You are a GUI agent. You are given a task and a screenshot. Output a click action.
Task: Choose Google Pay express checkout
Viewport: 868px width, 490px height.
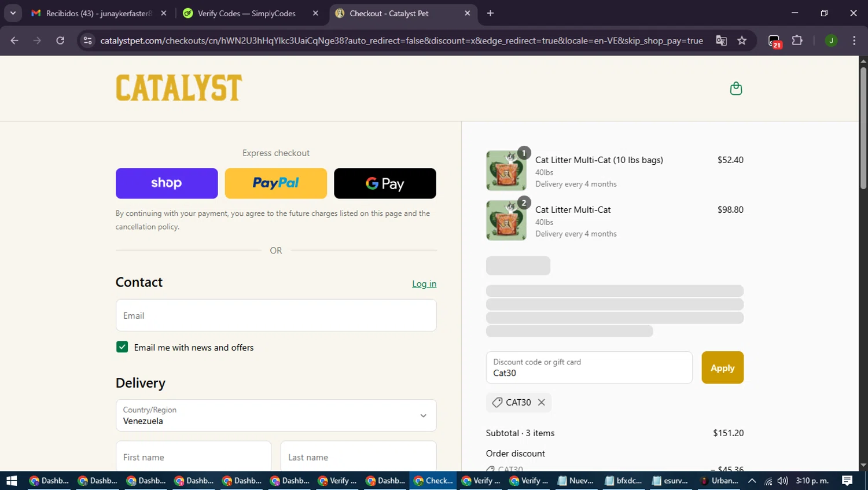385,183
